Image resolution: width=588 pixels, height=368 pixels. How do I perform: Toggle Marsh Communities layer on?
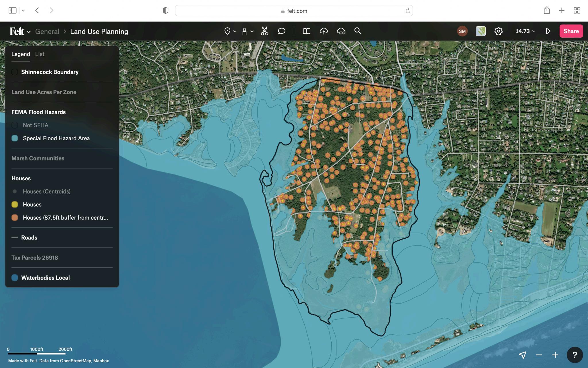38,158
